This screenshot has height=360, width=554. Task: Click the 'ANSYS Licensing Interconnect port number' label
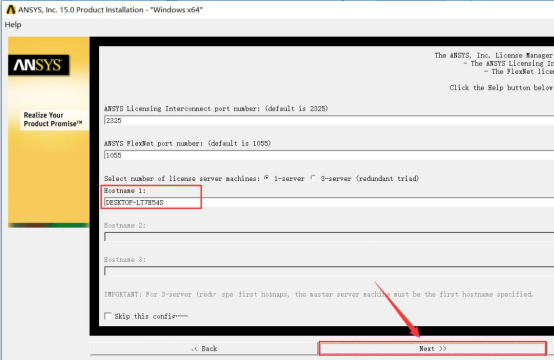click(x=216, y=108)
